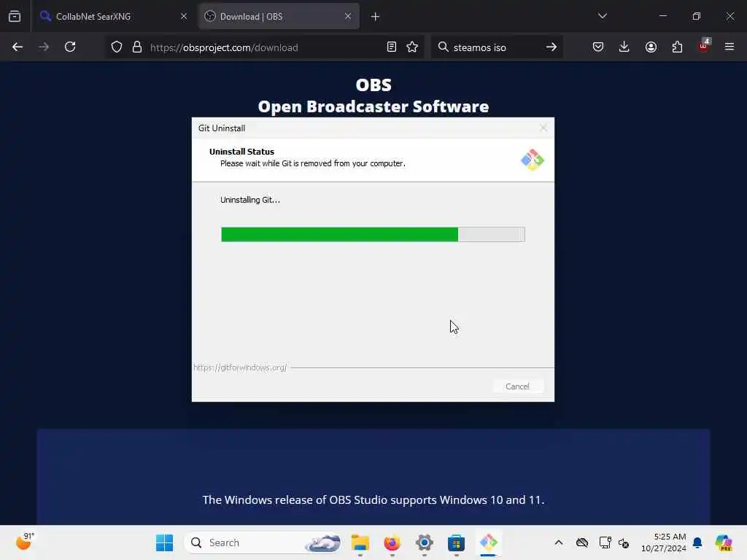
Task: Open a new browser tab
Action: 375,17
